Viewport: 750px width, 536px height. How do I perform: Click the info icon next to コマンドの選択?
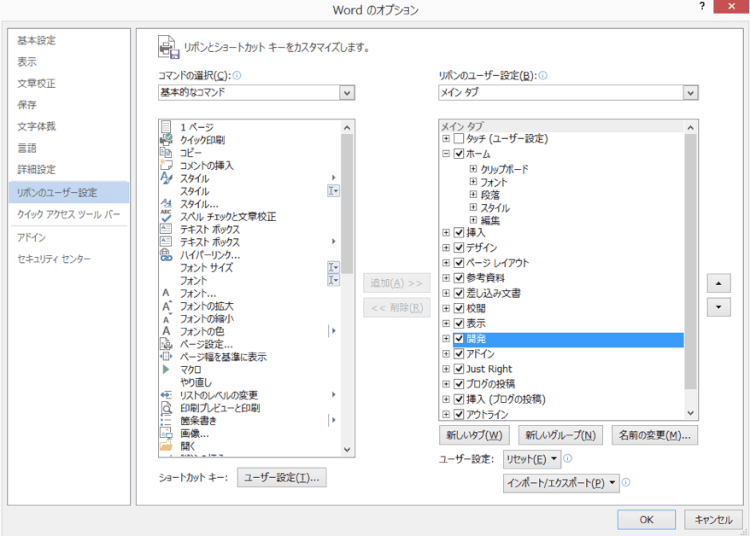point(237,75)
